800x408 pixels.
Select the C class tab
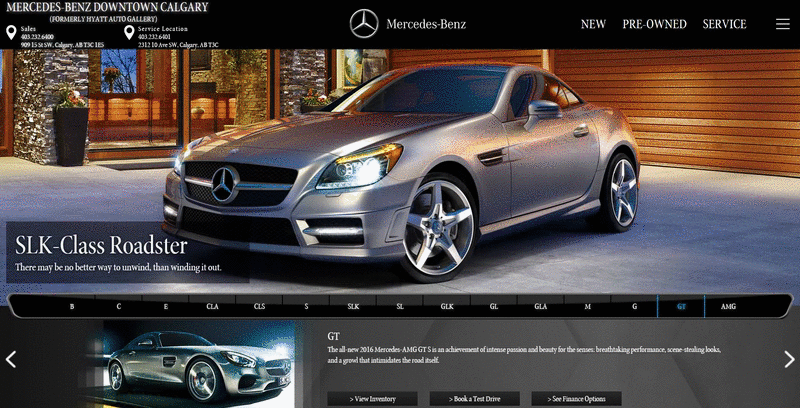pyautogui.click(x=119, y=307)
